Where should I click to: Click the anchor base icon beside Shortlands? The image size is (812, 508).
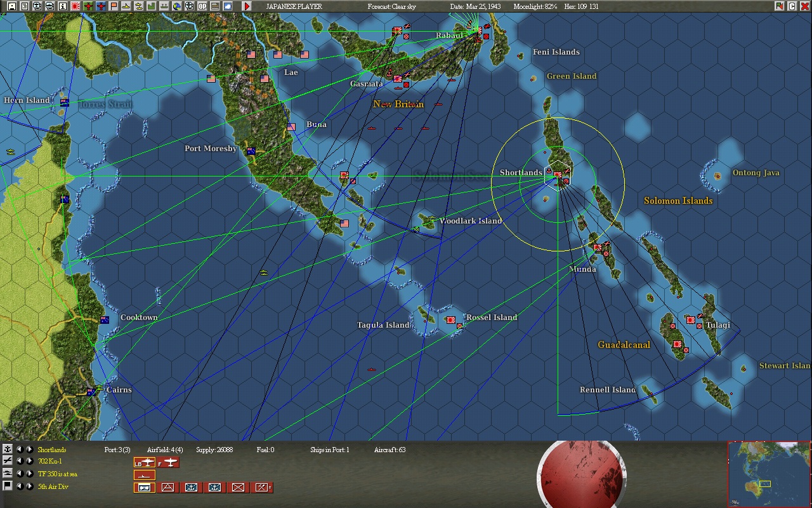pyautogui.click(x=7, y=450)
